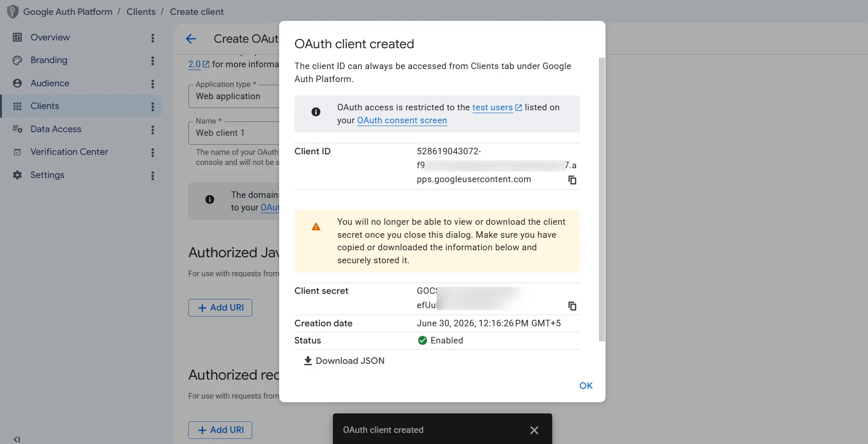This screenshot has height=444, width=868.
Task: Click the dialog's vertical scrollbar
Action: [x=602, y=199]
